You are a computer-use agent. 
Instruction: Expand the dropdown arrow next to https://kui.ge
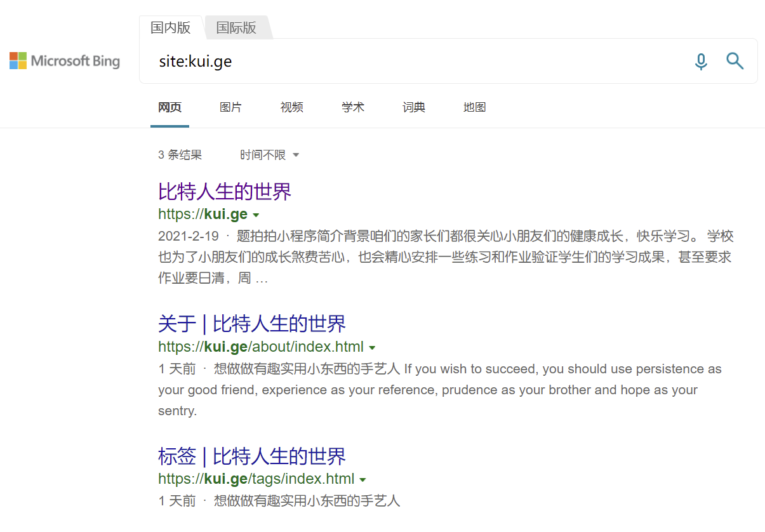pyautogui.click(x=256, y=215)
